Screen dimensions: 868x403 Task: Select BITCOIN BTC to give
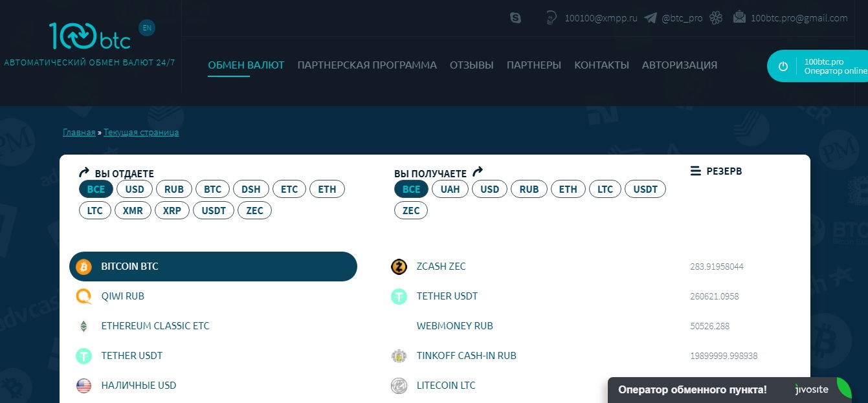tap(213, 267)
